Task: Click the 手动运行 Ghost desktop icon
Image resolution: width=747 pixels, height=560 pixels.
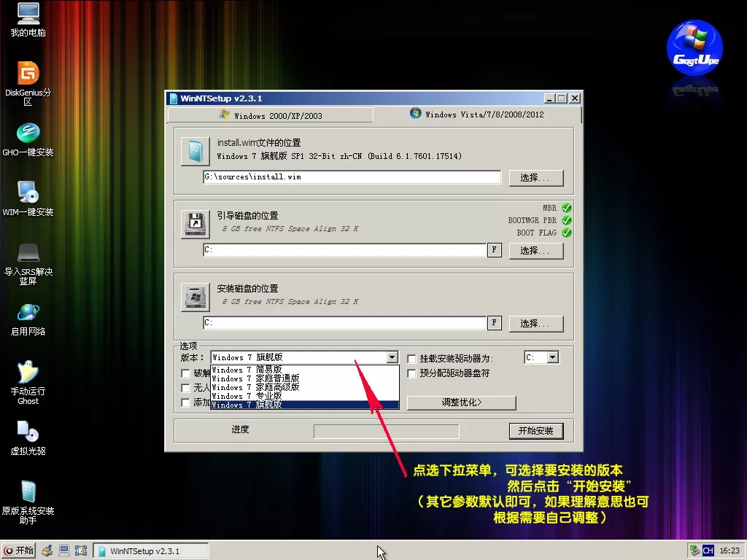Action: click(28, 373)
